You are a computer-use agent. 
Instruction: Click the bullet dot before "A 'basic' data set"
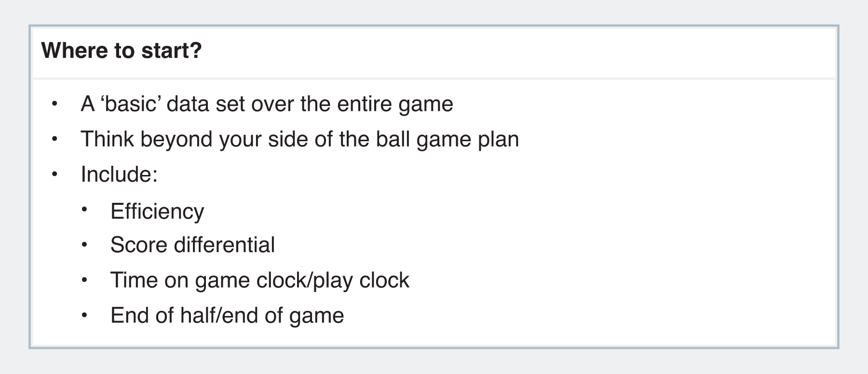click(54, 103)
